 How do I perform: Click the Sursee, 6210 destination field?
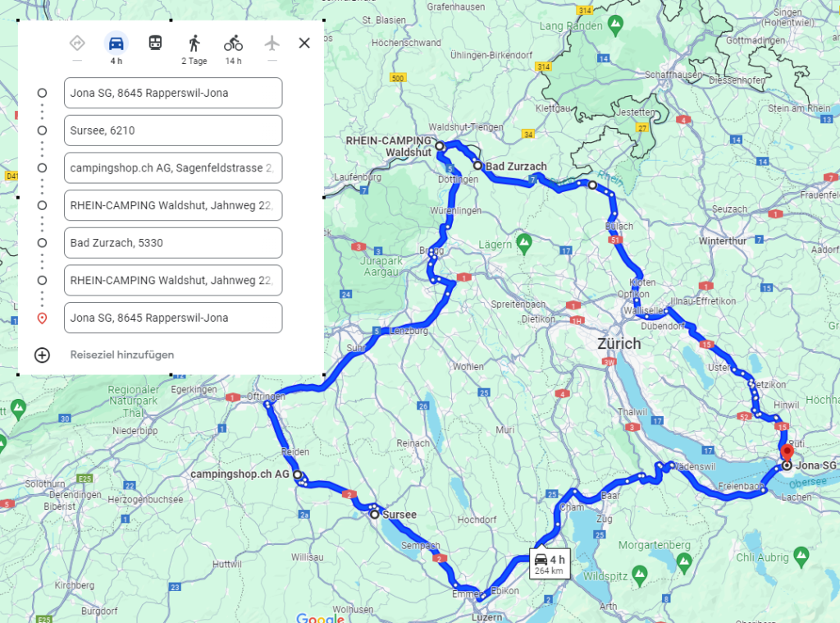pyautogui.click(x=173, y=131)
